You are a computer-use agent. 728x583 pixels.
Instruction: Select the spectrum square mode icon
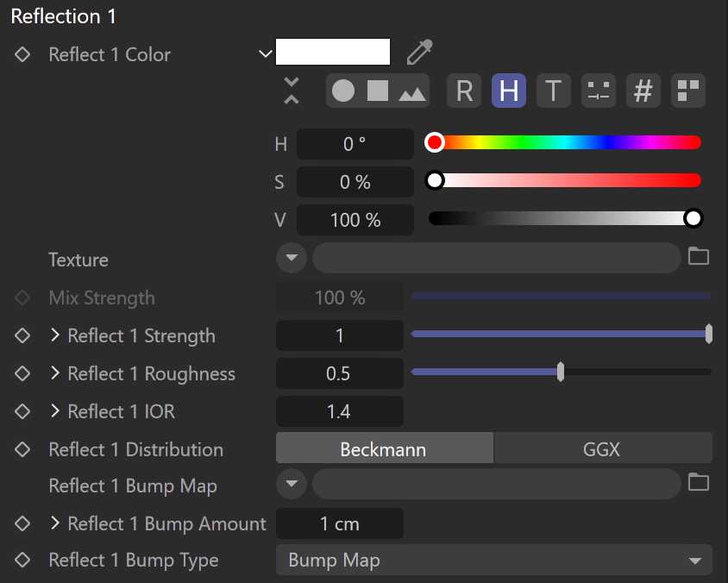[378, 91]
